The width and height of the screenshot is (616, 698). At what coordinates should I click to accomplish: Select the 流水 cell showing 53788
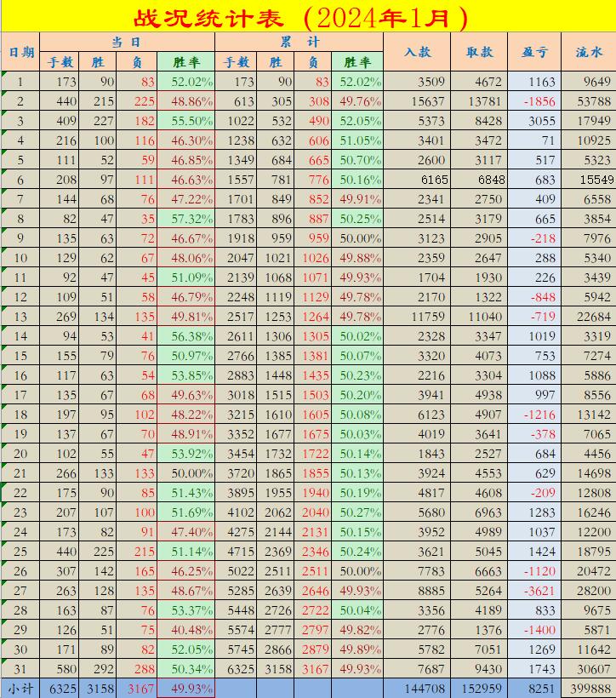pyautogui.click(x=589, y=101)
